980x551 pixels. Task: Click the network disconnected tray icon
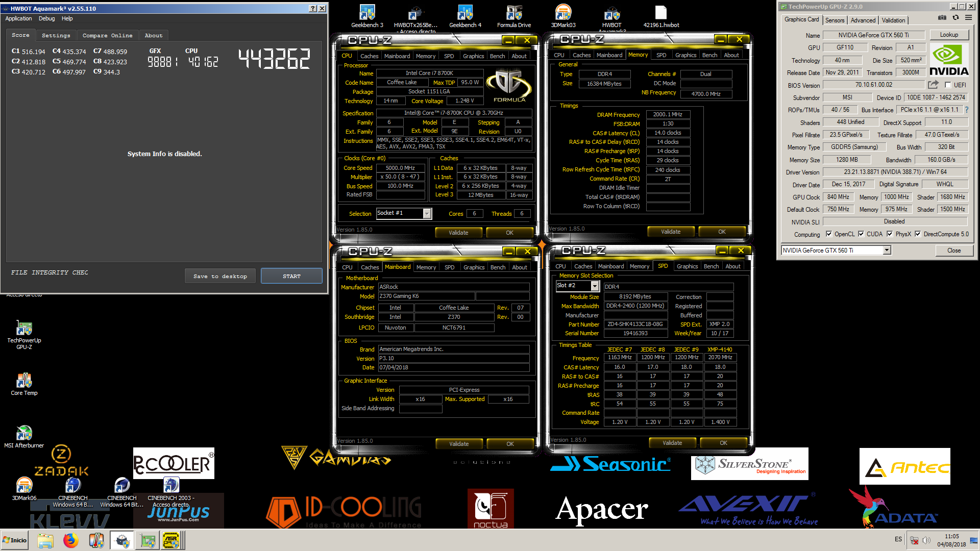[914, 540]
